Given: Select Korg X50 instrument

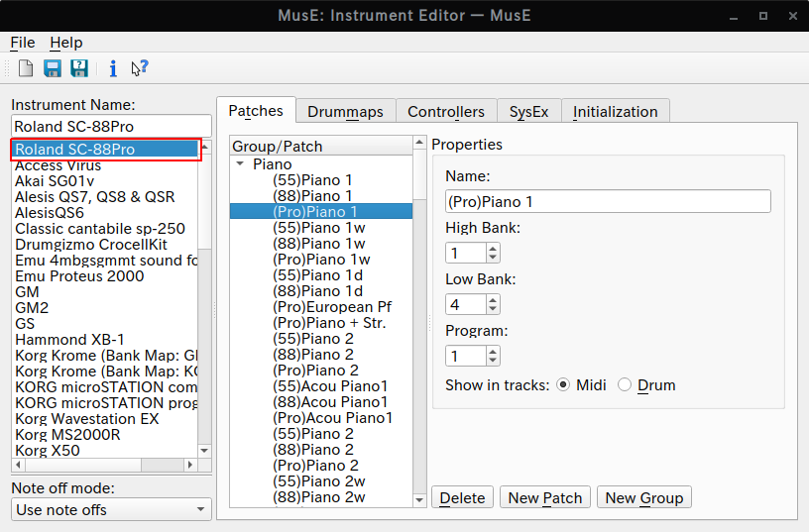Looking at the screenshot, I should (x=105, y=451).
